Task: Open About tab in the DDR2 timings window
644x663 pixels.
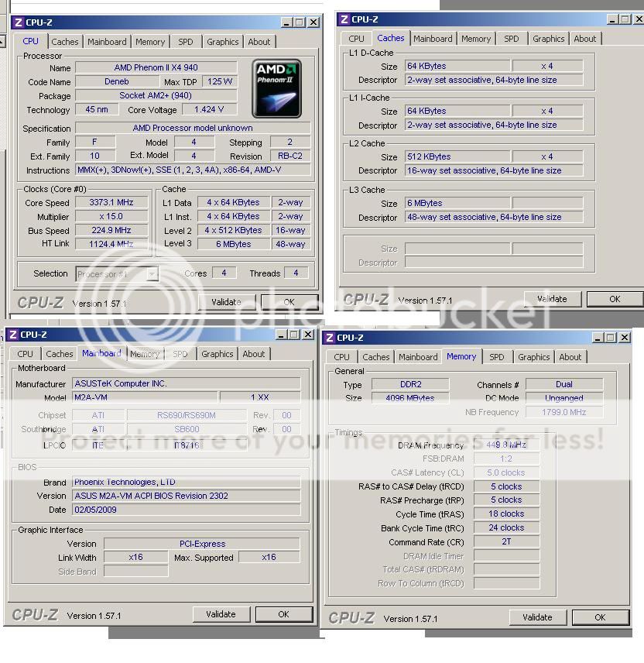Action: click(570, 357)
